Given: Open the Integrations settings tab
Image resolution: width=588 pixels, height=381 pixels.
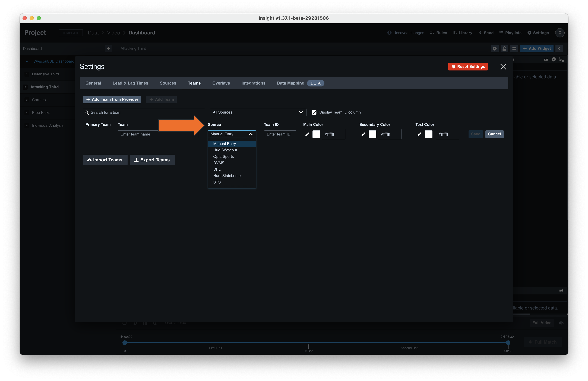Looking at the screenshot, I should (253, 83).
